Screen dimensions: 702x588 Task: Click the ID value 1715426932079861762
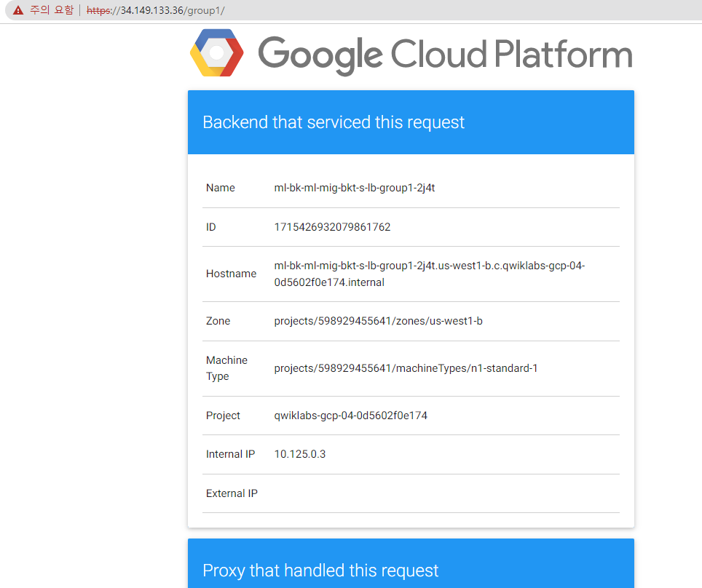coord(332,227)
